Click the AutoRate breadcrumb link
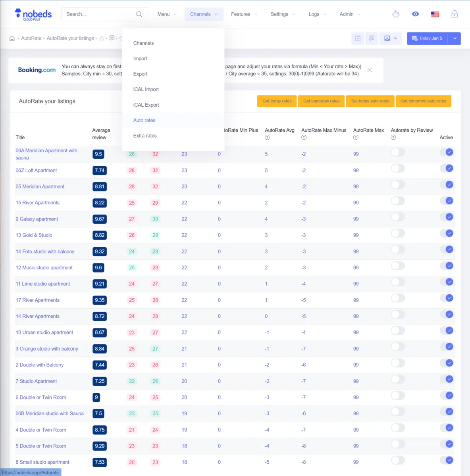 (31, 38)
